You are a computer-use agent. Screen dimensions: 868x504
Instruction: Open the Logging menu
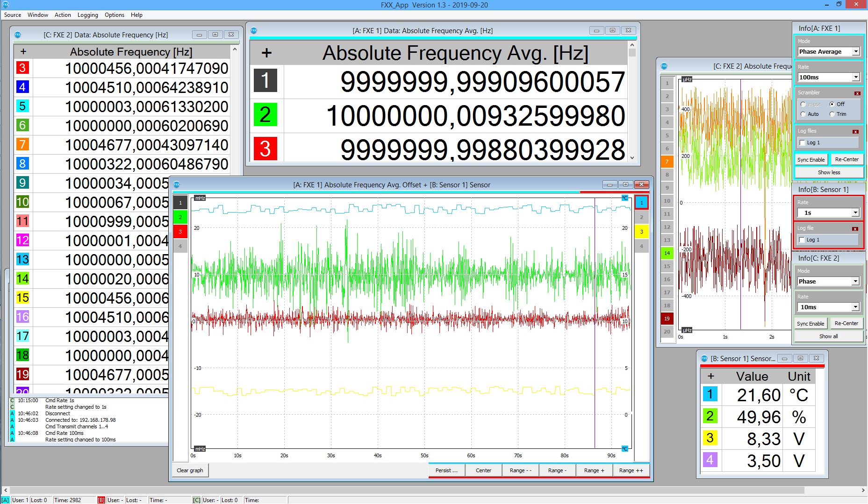(x=88, y=15)
